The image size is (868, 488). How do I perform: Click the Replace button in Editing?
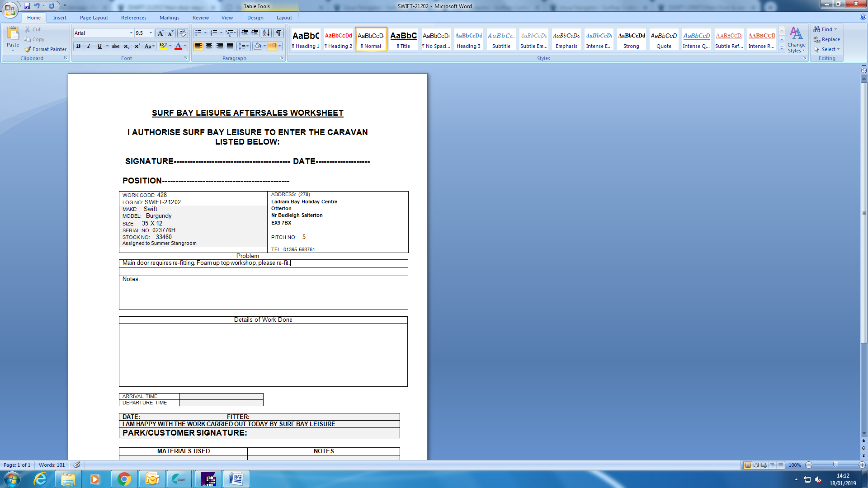pos(826,39)
